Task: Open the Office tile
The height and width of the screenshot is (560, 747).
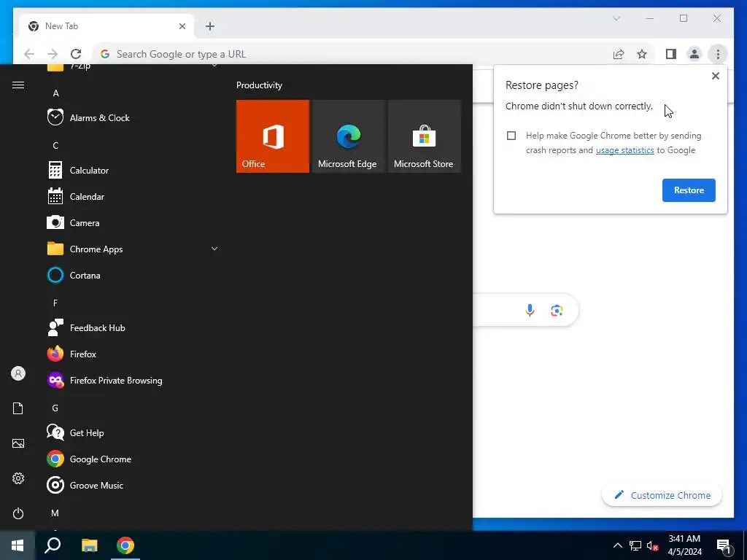Action: pos(273,136)
